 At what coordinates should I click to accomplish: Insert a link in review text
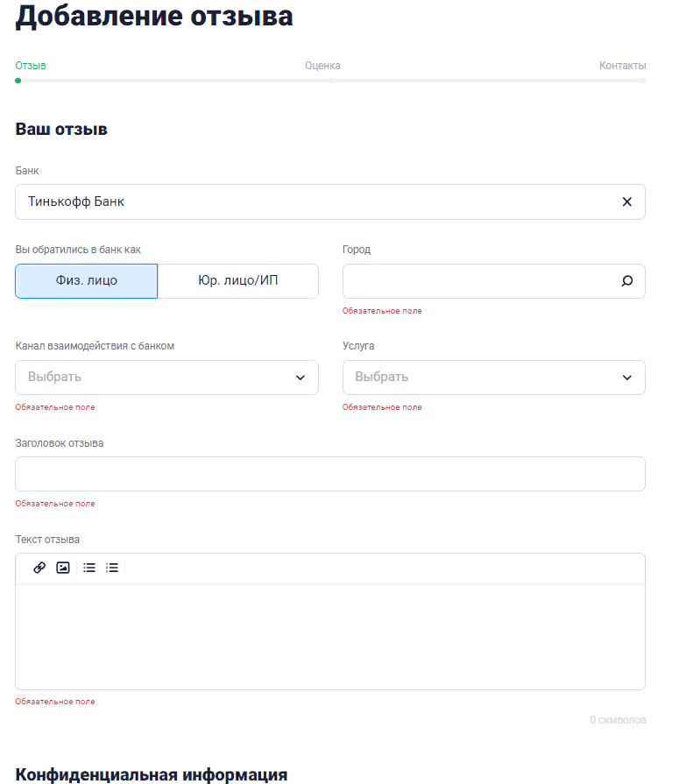pyautogui.click(x=39, y=568)
